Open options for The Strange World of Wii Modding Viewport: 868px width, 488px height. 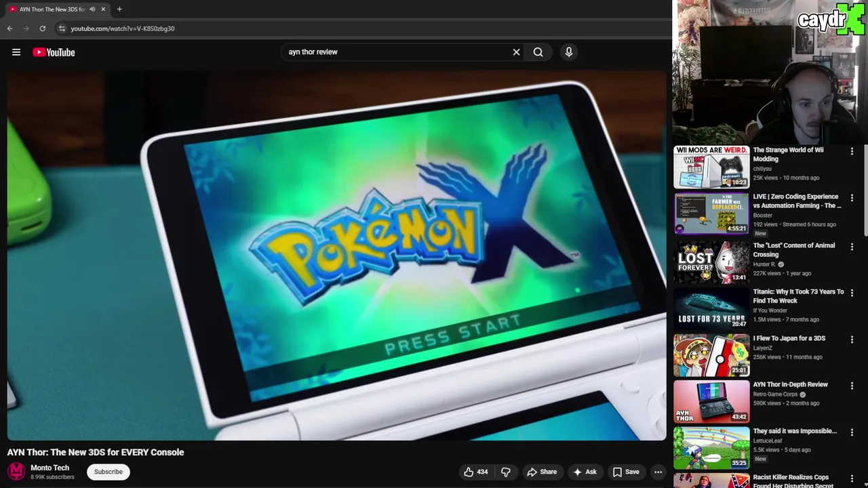(x=852, y=152)
